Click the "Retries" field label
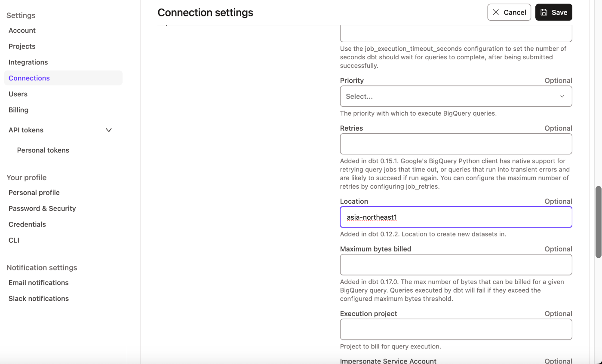 (x=351, y=128)
